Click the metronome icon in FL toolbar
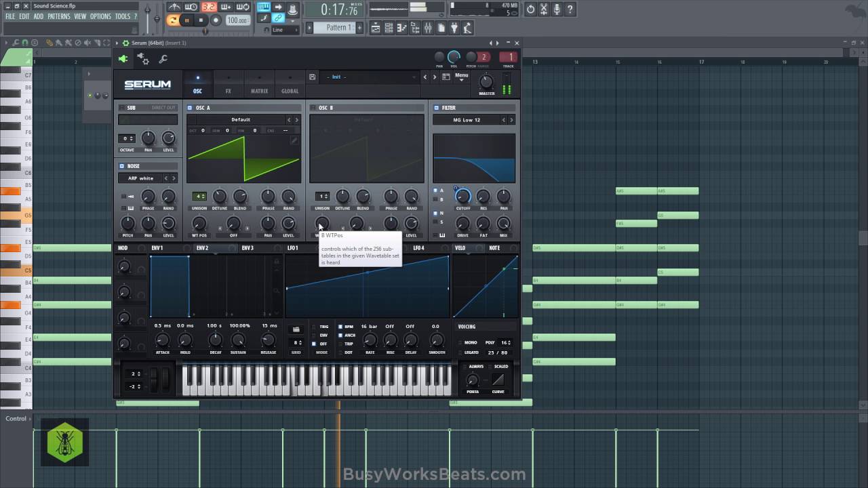The image size is (868, 488). point(175,7)
